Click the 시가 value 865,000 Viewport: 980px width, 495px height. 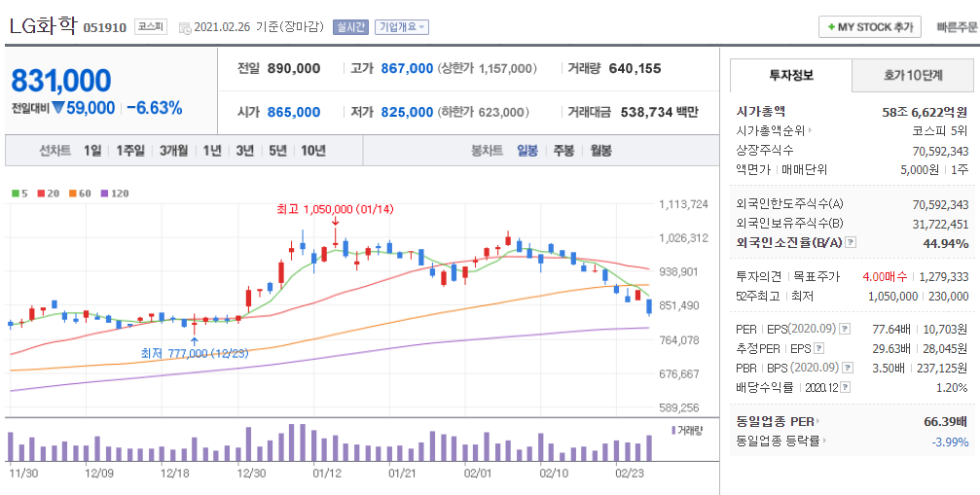(294, 113)
